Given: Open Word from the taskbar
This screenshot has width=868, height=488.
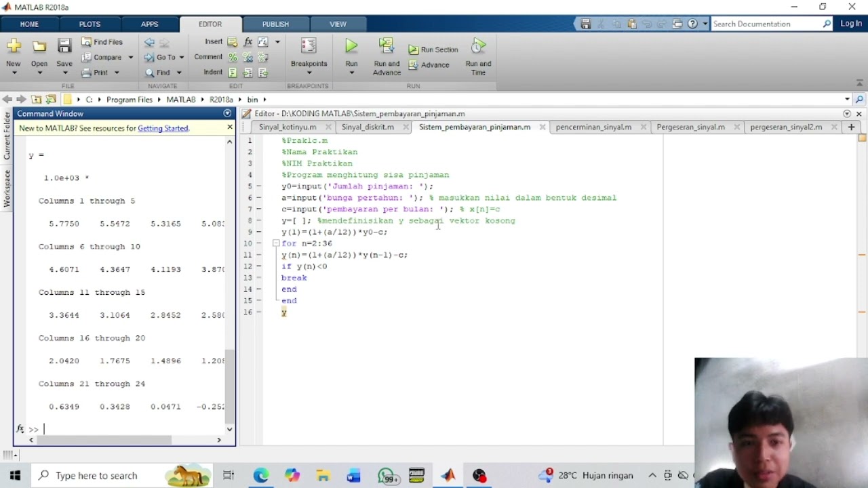Looking at the screenshot, I should click(x=353, y=475).
